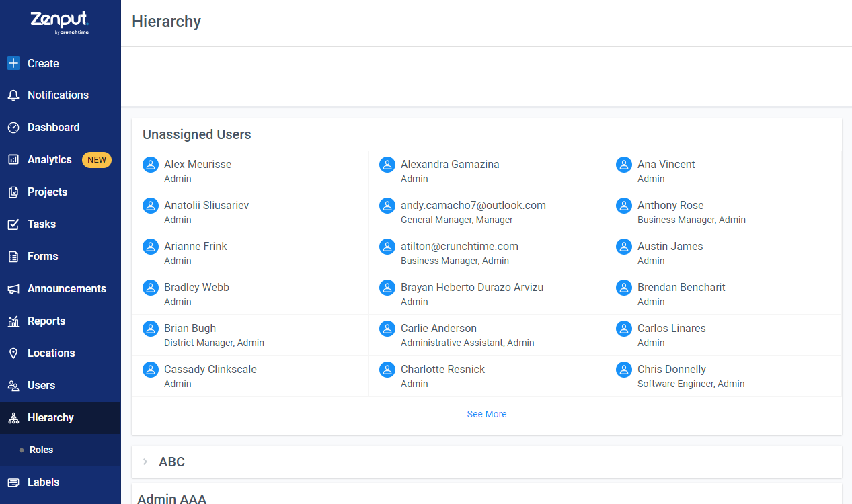The width and height of the screenshot is (852, 504).
Task: Click the See More link
Action: point(487,414)
